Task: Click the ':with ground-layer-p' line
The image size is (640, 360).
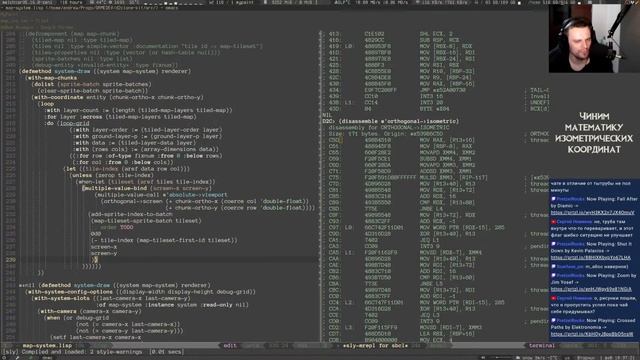Action: click(x=148, y=136)
